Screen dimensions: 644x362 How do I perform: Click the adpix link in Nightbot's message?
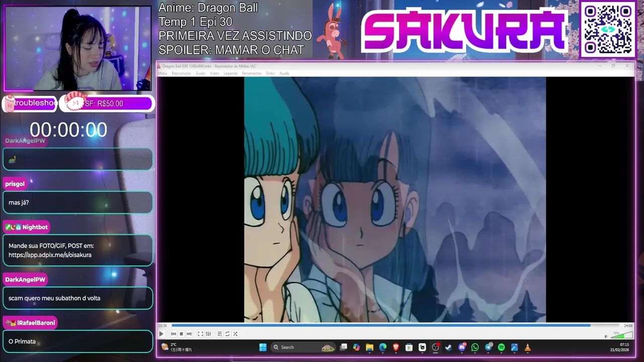coord(50,255)
